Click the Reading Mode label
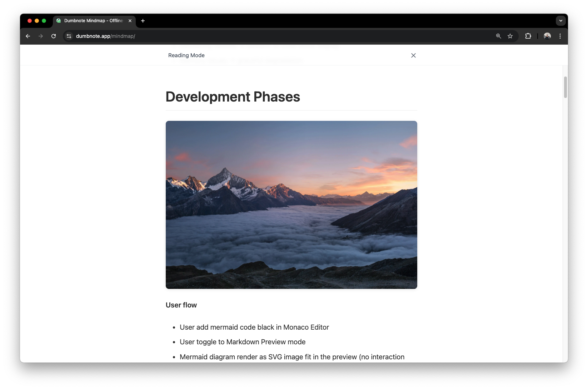The image size is (588, 389). pos(186,55)
